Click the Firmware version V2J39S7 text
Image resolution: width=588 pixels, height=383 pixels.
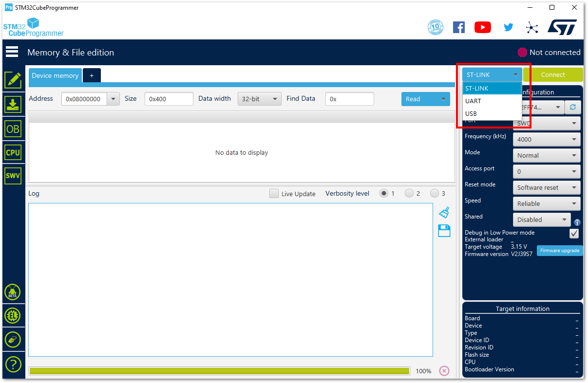(498, 254)
